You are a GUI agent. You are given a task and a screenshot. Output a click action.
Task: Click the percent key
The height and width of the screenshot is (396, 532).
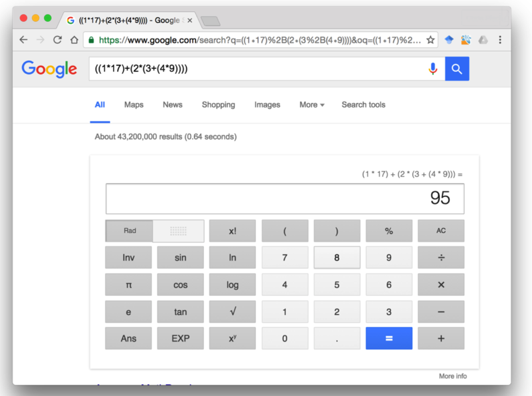click(x=389, y=231)
